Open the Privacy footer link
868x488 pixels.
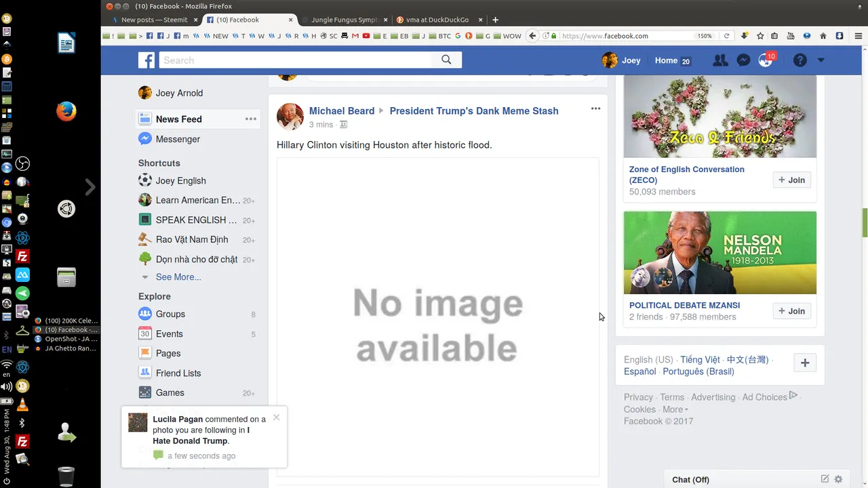pos(638,398)
